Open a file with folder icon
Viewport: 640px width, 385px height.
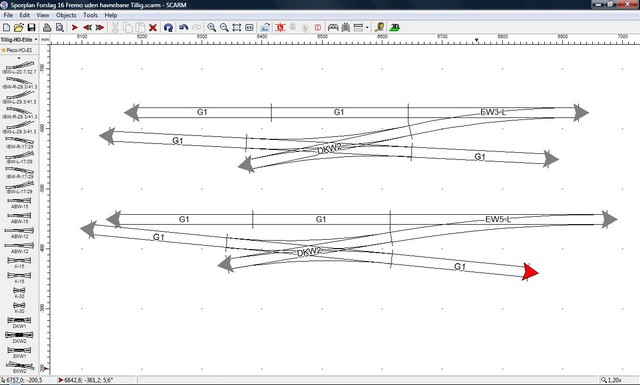(x=19, y=27)
